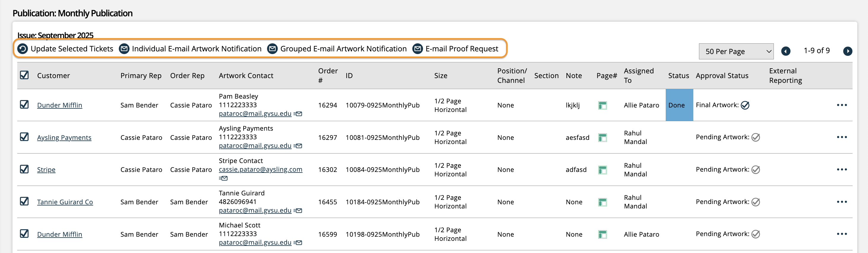Image resolution: width=868 pixels, height=253 pixels.
Task: Open the 50 Per Page dropdown
Action: 736,52
